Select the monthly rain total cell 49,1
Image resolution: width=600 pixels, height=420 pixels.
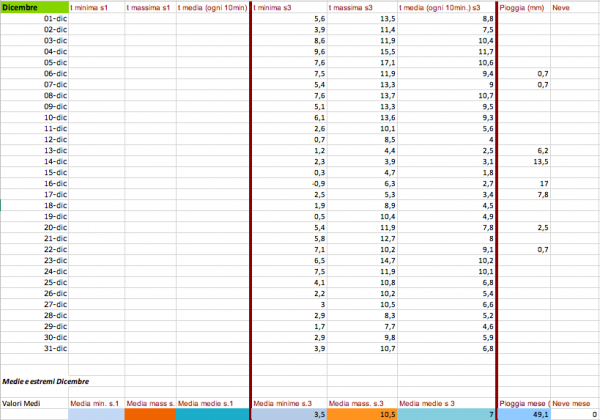coord(524,414)
